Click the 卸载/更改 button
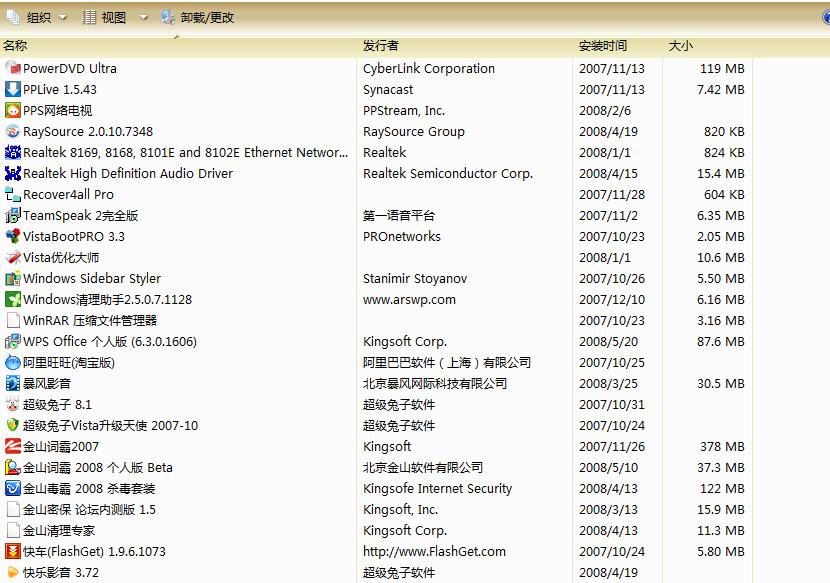 pyautogui.click(x=198, y=17)
